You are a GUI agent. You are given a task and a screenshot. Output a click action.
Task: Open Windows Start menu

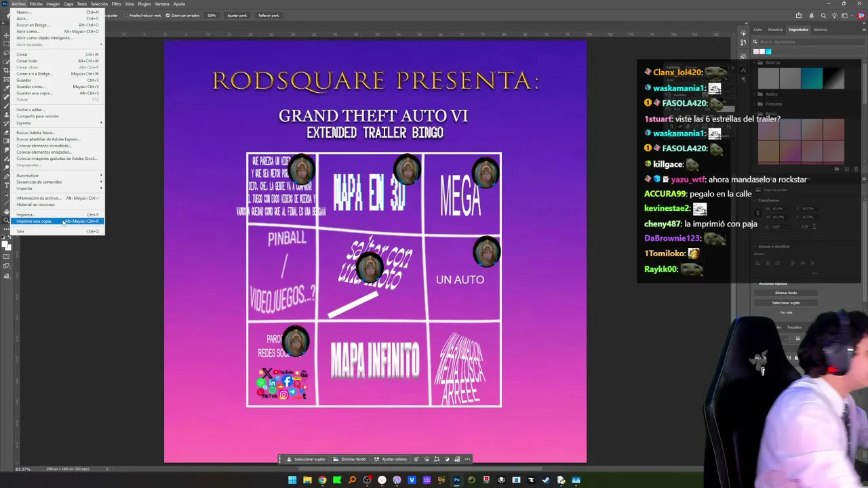292,480
